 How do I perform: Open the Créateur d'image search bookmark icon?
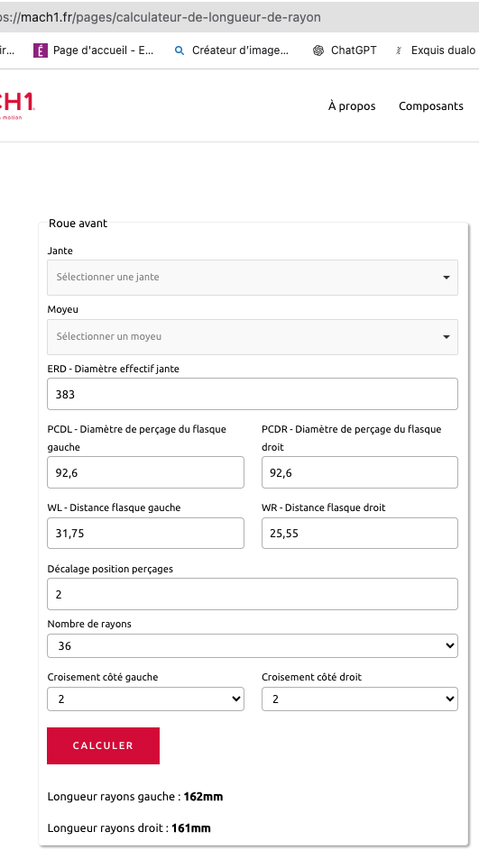179,50
